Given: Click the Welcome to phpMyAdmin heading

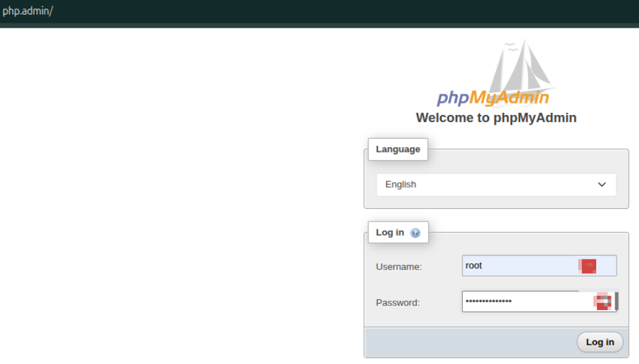Looking at the screenshot, I should click(x=496, y=118).
